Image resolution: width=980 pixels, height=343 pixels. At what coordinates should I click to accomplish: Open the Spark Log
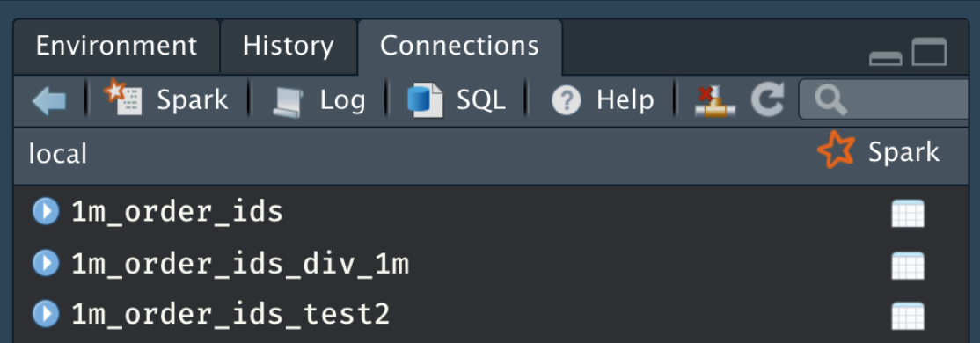click(319, 100)
